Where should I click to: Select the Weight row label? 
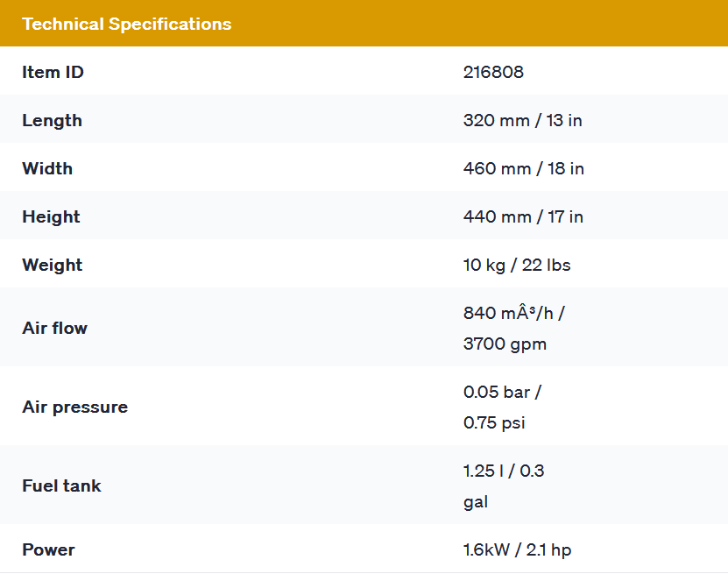(x=52, y=265)
